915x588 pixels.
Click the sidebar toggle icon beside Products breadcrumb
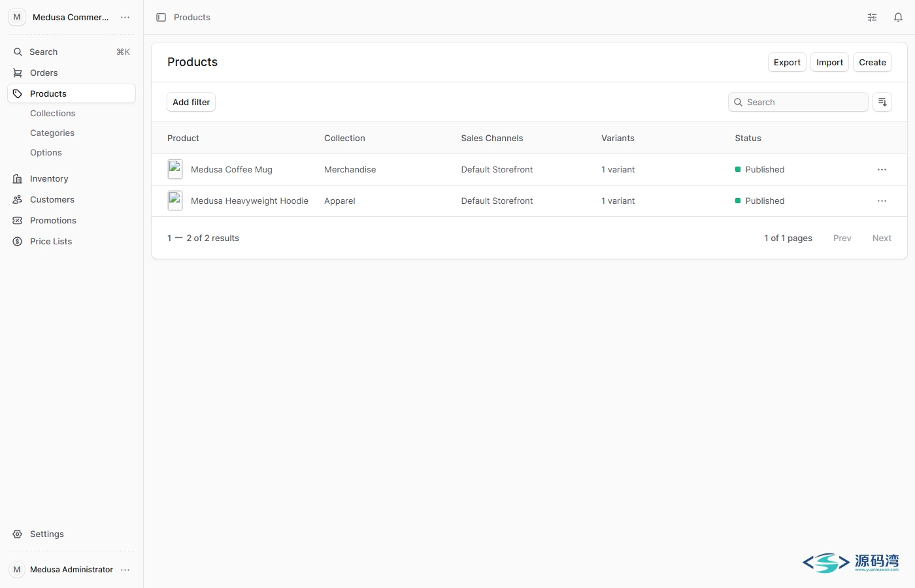[x=161, y=18]
